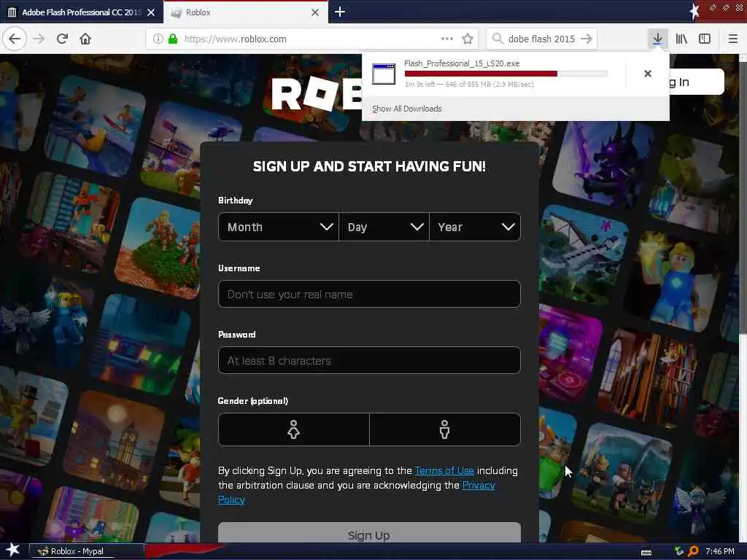This screenshot has width=747, height=560.
Task: Toggle the downloads panel arrow button
Action: [x=657, y=39]
